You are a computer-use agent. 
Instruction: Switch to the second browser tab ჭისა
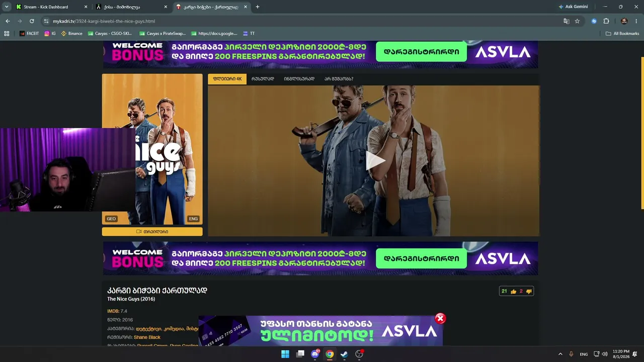click(132, 7)
